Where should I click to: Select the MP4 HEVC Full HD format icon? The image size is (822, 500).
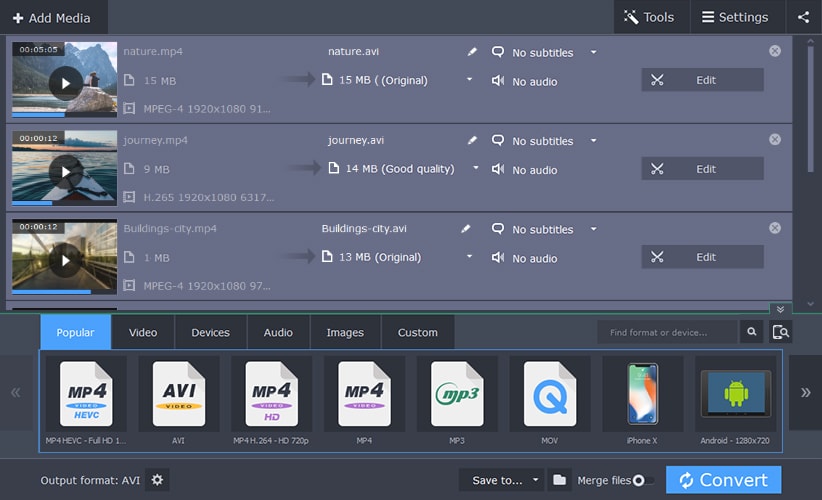click(86, 394)
